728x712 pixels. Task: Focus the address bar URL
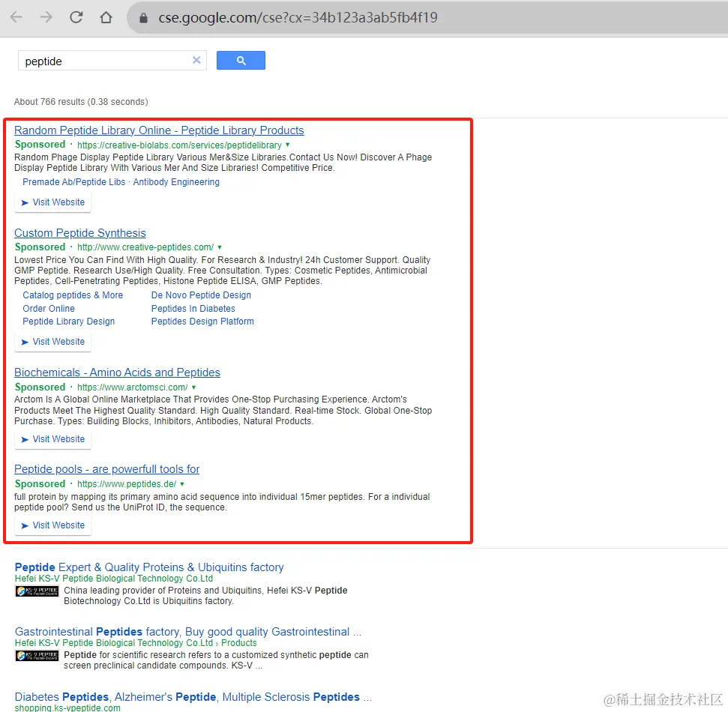[x=298, y=18]
